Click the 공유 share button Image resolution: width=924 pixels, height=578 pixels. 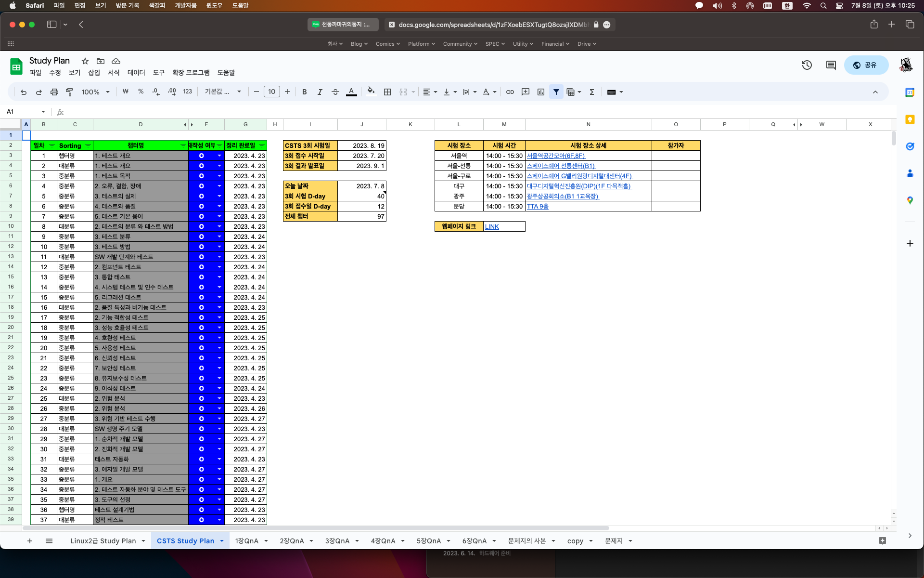[866, 65]
